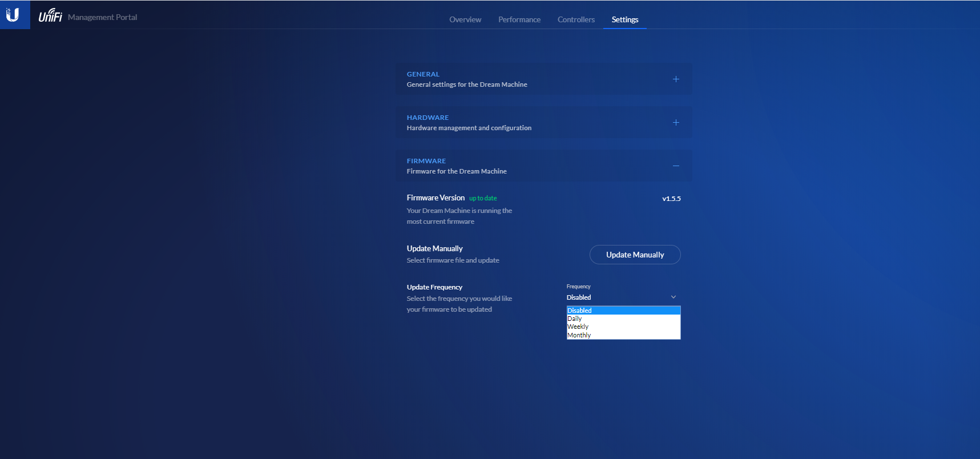
Task: Click the Ubiquiti U logo icon
Action: [x=13, y=15]
